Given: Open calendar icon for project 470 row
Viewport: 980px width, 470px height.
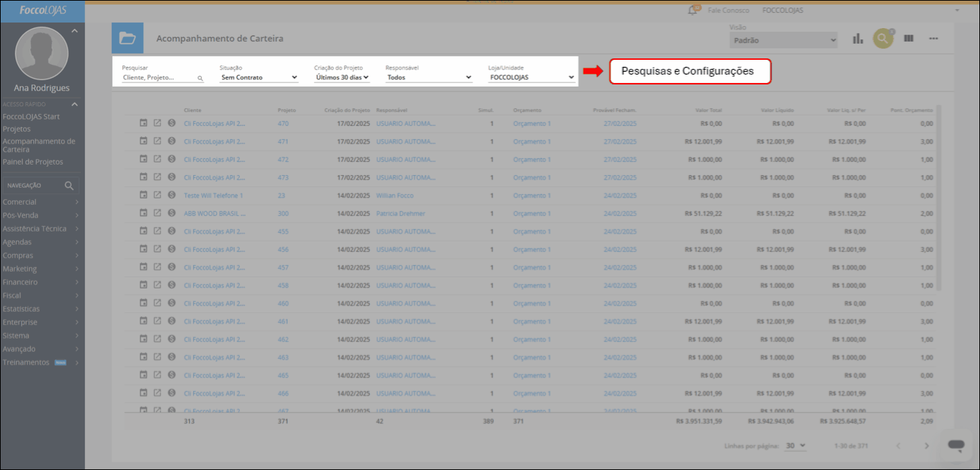Looking at the screenshot, I should 143,123.
